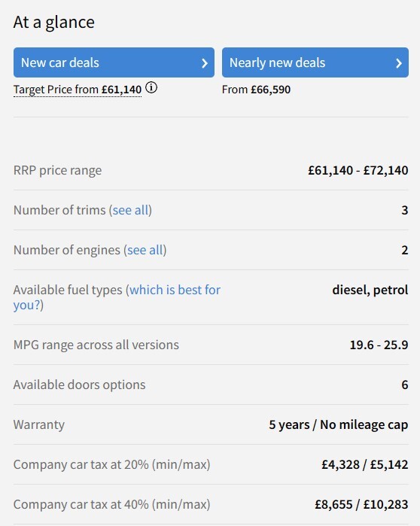Viewport: 420px width, 526px height.
Task: Click chevron arrow on New car deals
Action: coord(204,63)
